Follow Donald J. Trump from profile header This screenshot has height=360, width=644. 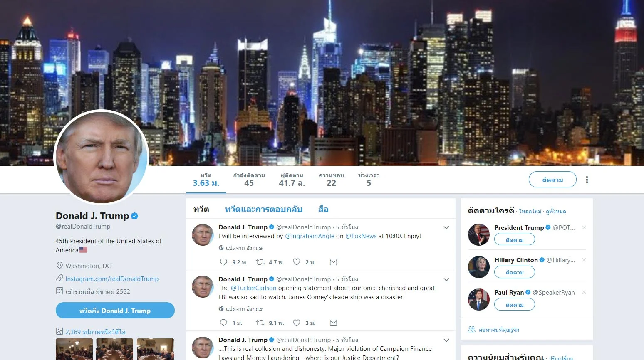pyautogui.click(x=552, y=180)
